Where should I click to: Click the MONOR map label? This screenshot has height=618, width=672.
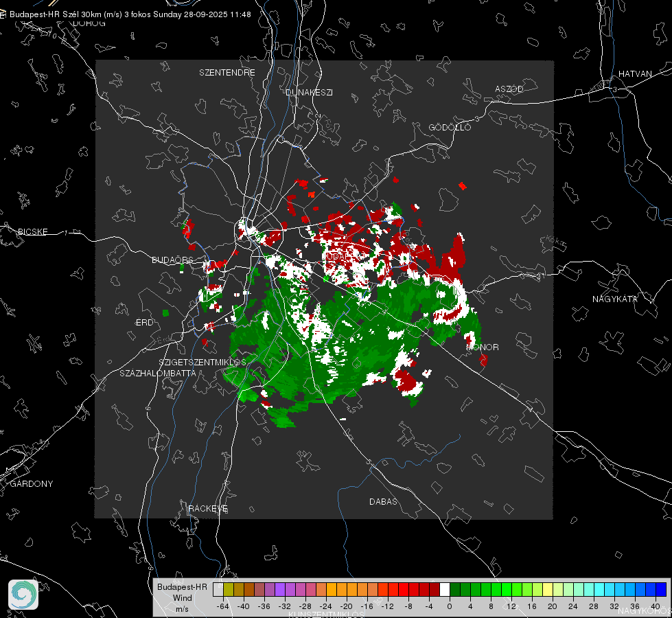coord(483,347)
